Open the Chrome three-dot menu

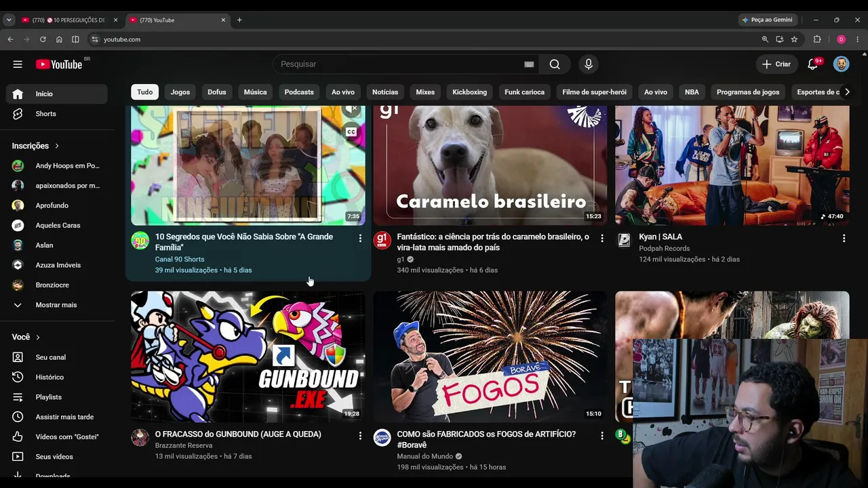tap(857, 39)
